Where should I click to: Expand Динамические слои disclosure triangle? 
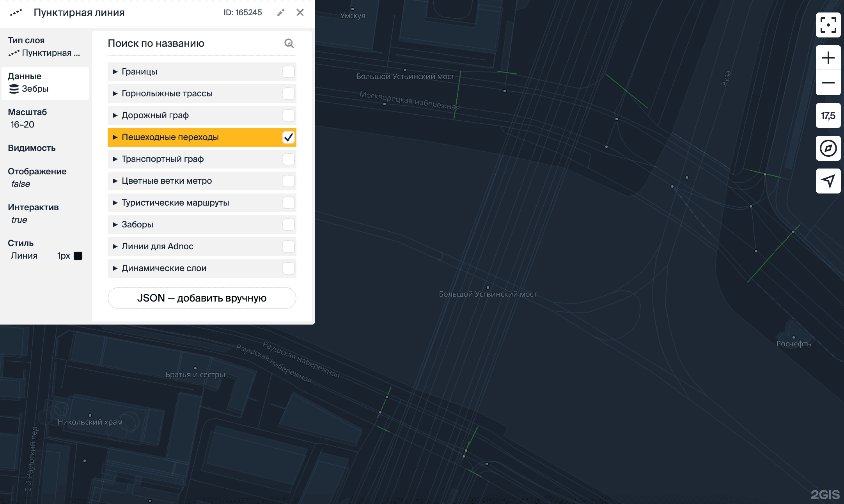pos(115,268)
